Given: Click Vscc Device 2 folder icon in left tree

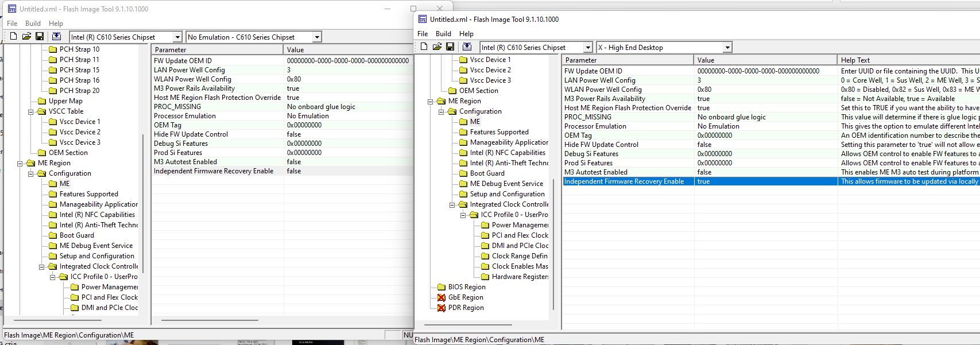Looking at the screenshot, I should coord(53,132).
